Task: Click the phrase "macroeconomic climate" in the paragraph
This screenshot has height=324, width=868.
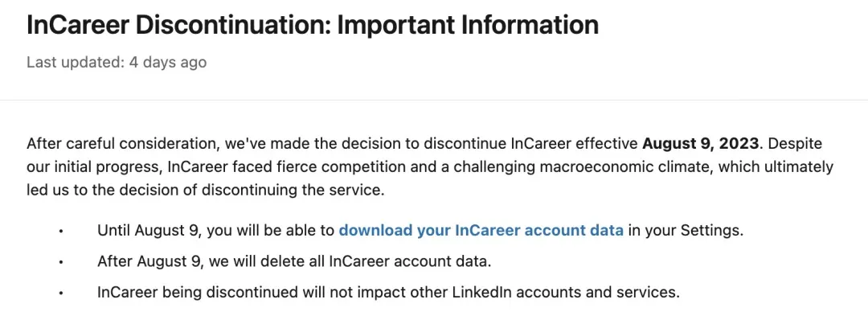Action: [x=632, y=167]
